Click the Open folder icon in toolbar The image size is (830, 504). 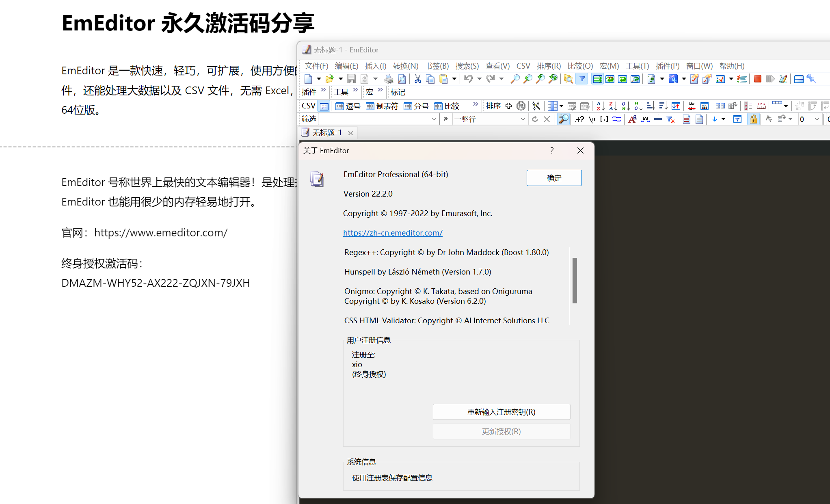pyautogui.click(x=330, y=79)
